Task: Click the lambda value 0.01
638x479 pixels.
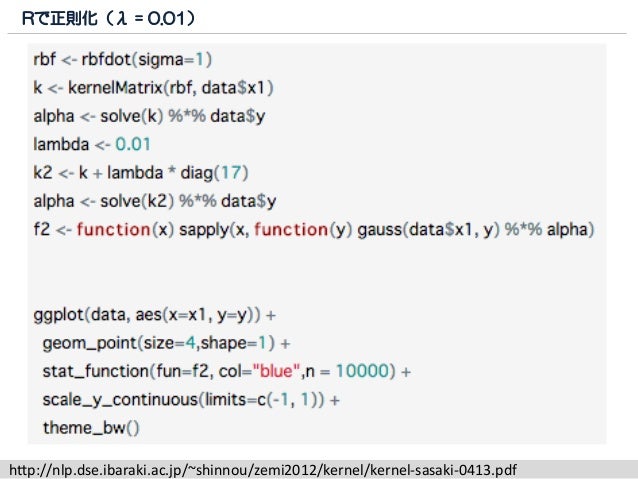Action: point(133,144)
